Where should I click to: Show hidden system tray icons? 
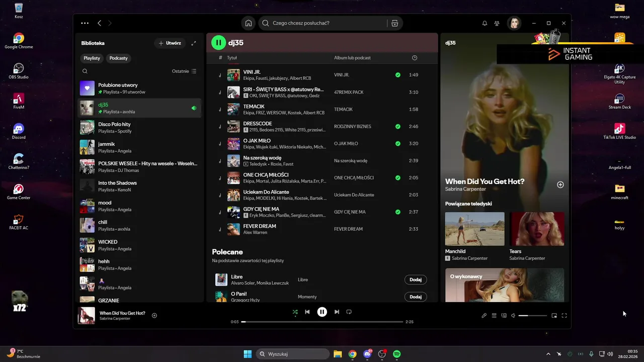(548, 354)
